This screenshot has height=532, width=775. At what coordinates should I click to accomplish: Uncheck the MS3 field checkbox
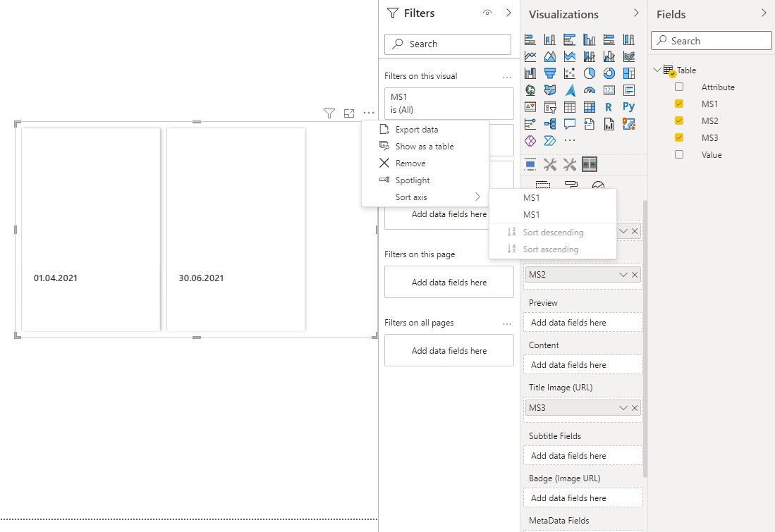click(x=679, y=137)
